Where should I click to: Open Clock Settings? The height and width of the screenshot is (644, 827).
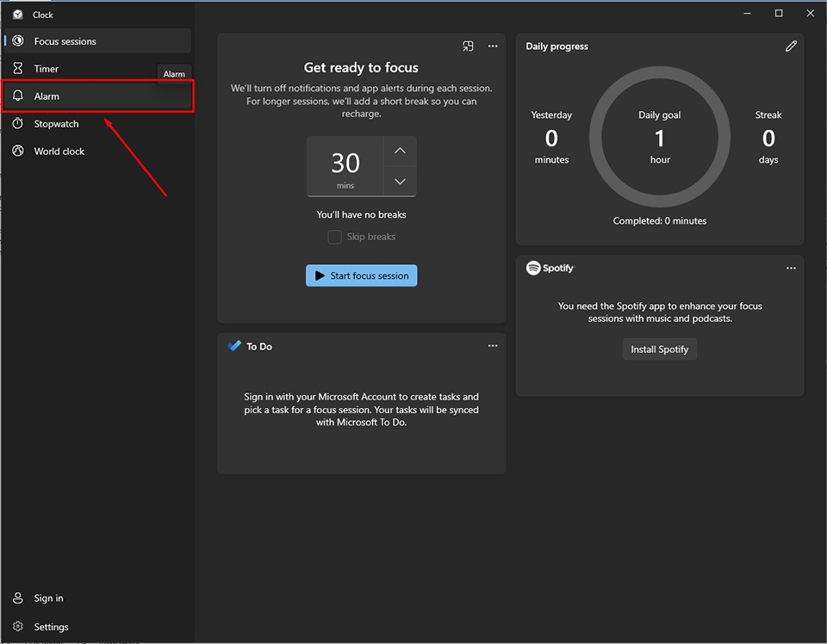(x=98, y=627)
